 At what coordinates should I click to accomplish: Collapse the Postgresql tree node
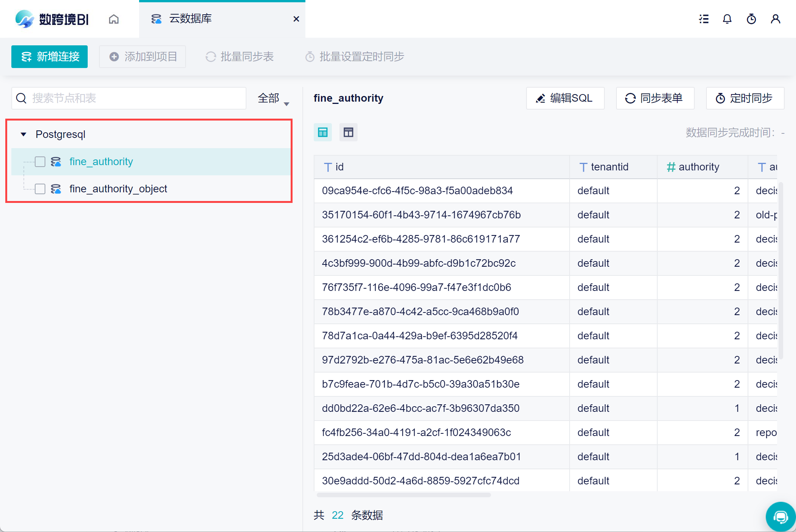23,135
